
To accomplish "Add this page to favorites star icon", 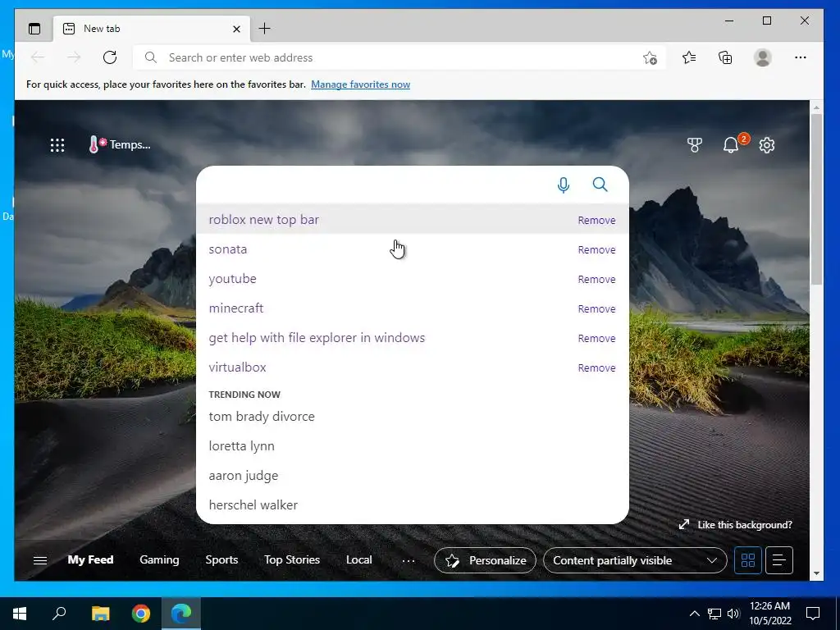I will coord(650,58).
